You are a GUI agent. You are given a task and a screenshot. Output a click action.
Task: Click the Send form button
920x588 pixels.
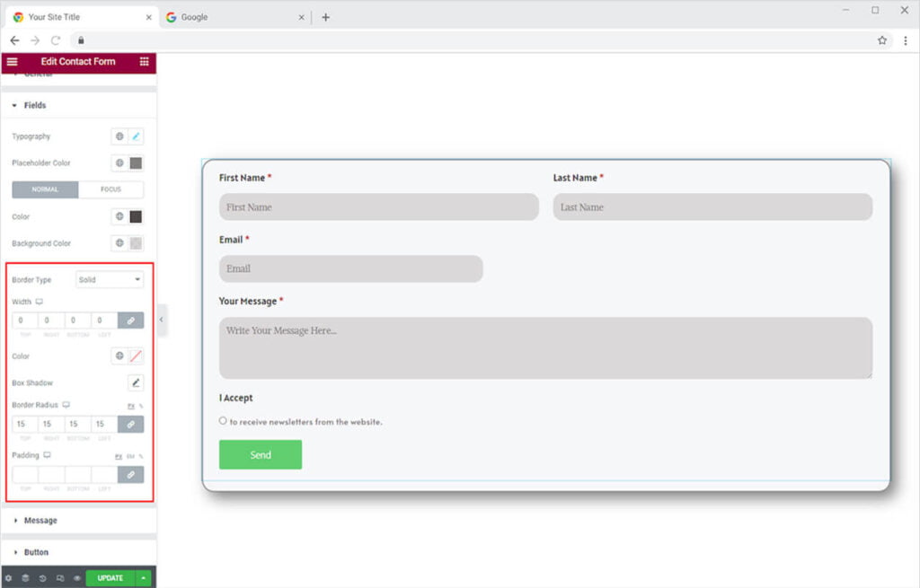tap(261, 455)
